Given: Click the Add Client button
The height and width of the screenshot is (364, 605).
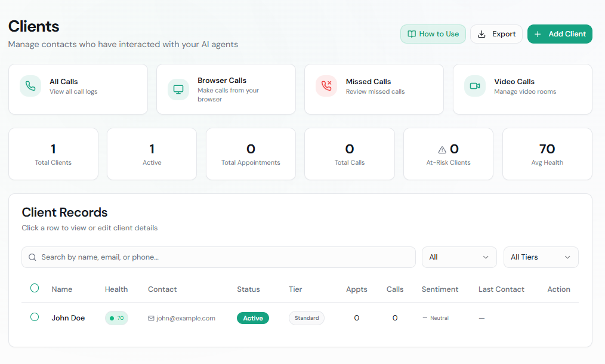Looking at the screenshot, I should point(560,34).
